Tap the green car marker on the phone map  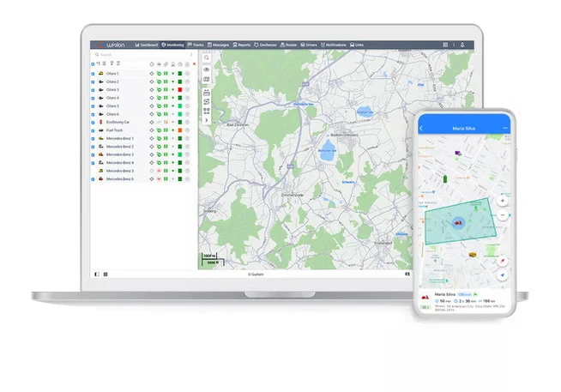point(445,178)
